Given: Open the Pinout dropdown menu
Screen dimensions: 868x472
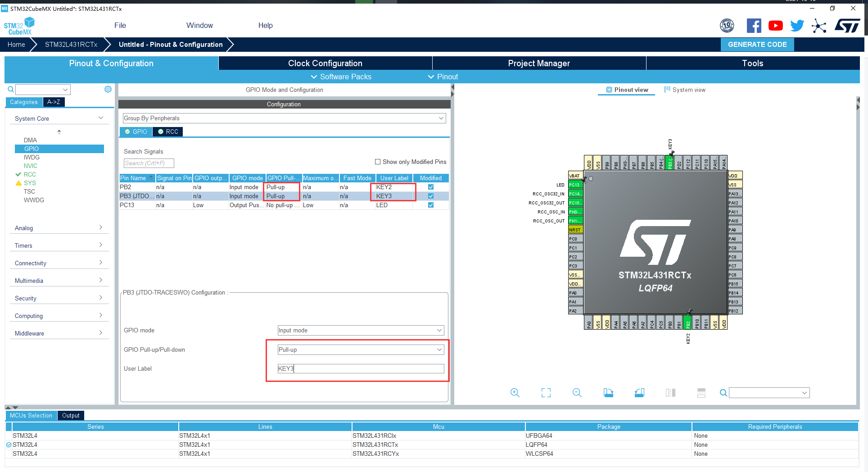Looking at the screenshot, I should point(443,77).
